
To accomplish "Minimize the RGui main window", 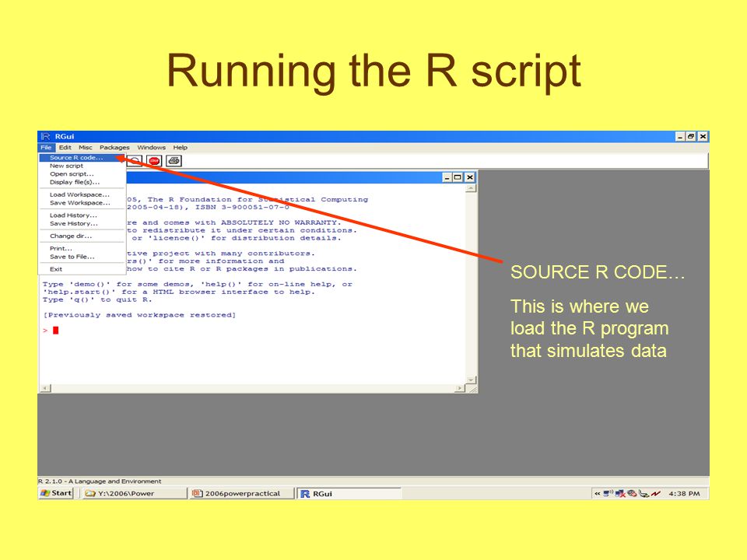I will click(680, 136).
